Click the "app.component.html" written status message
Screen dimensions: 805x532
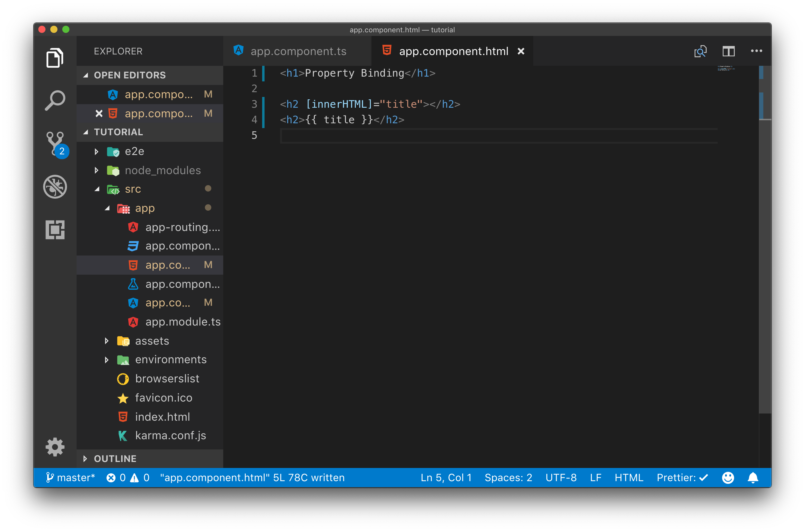pyautogui.click(x=252, y=478)
